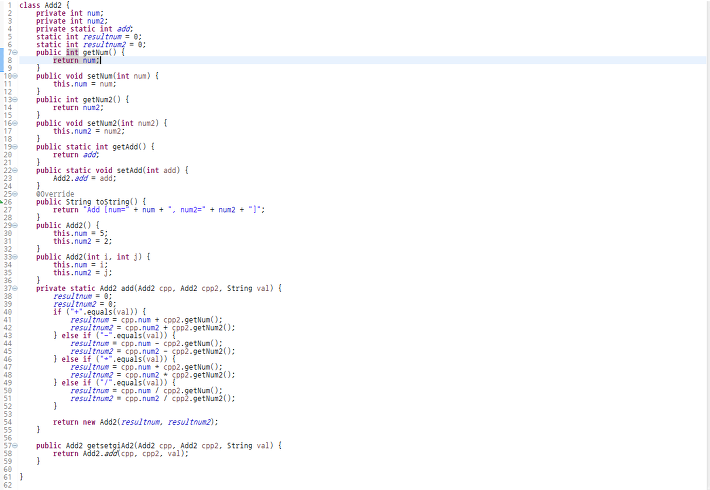Click 'return add;' on line 20
Viewport: 710px width, 490px height.
click(x=76, y=154)
